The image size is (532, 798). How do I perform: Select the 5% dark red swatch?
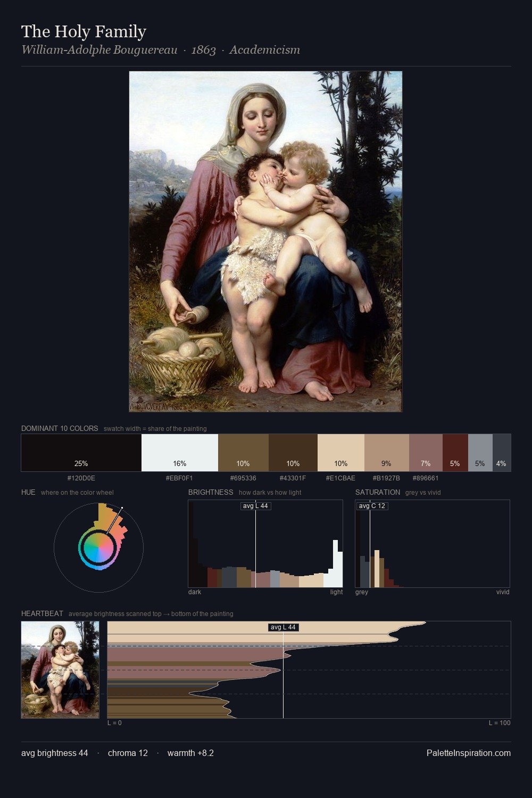(x=455, y=453)
